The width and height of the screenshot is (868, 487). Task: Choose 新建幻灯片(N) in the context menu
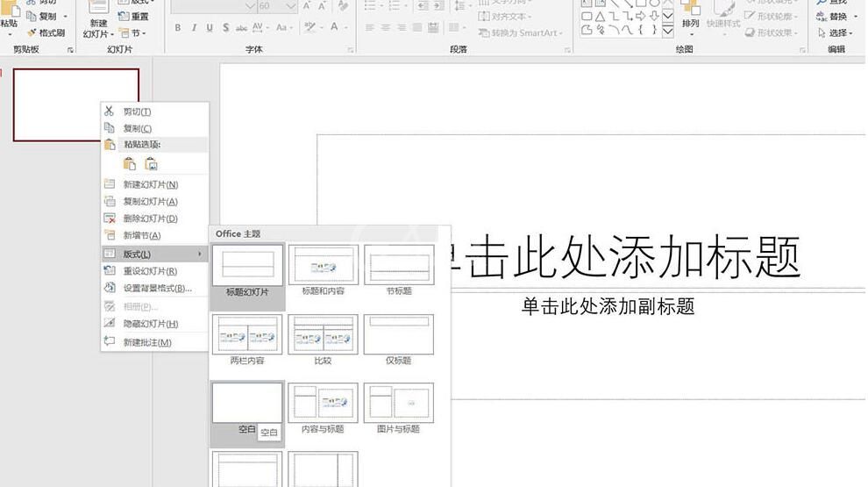click(x=154, y=184)
